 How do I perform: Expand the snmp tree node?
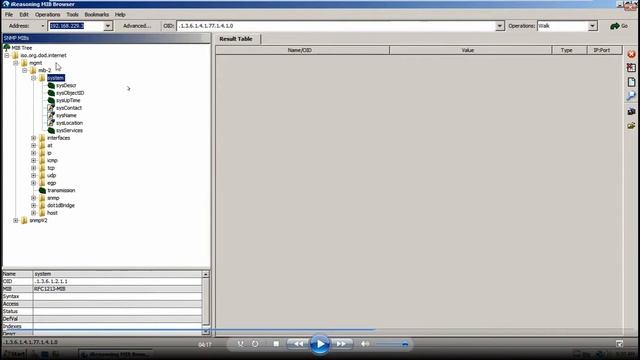point(33,198)
